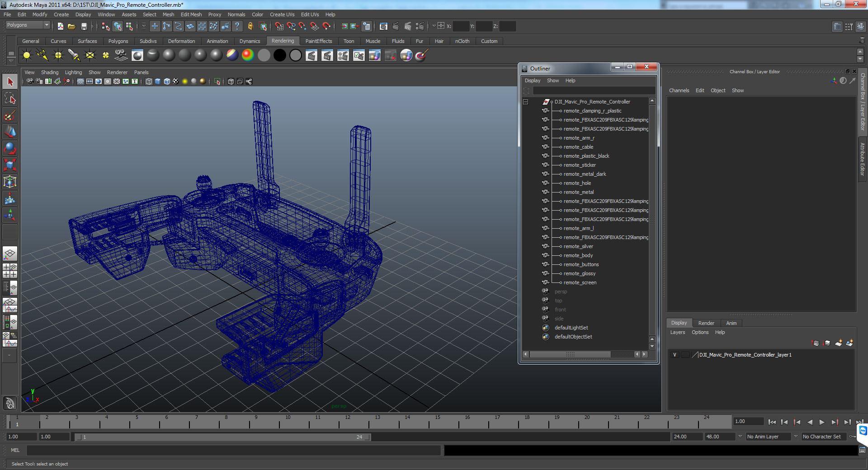Switch to the Dynamics shelf tab
This screenshot has height=470, width=868.
(x=250, y=41)
